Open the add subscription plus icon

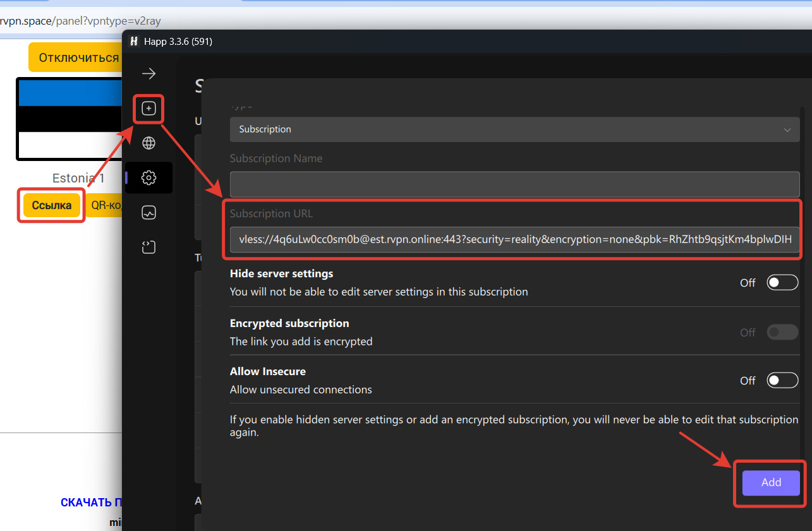148,109
